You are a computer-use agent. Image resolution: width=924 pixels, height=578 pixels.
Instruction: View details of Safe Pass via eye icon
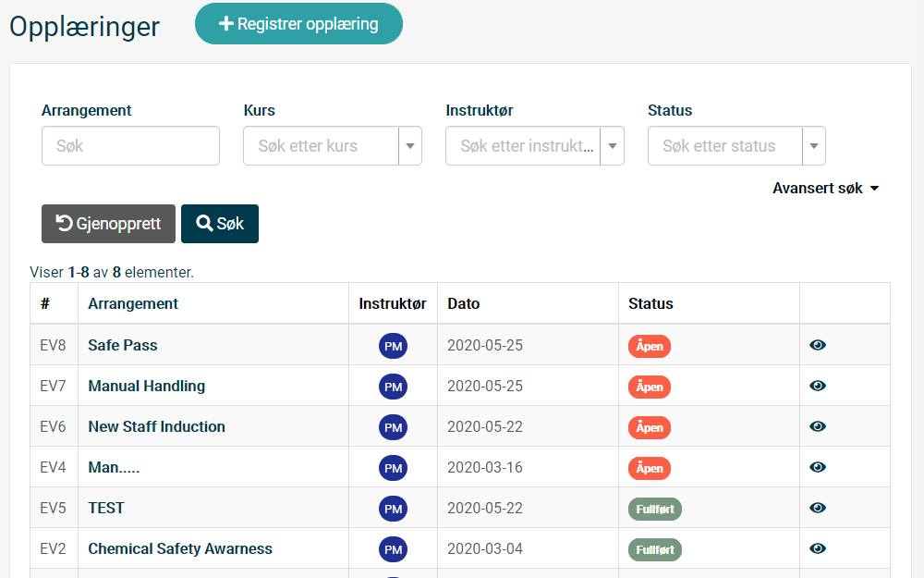818,345
